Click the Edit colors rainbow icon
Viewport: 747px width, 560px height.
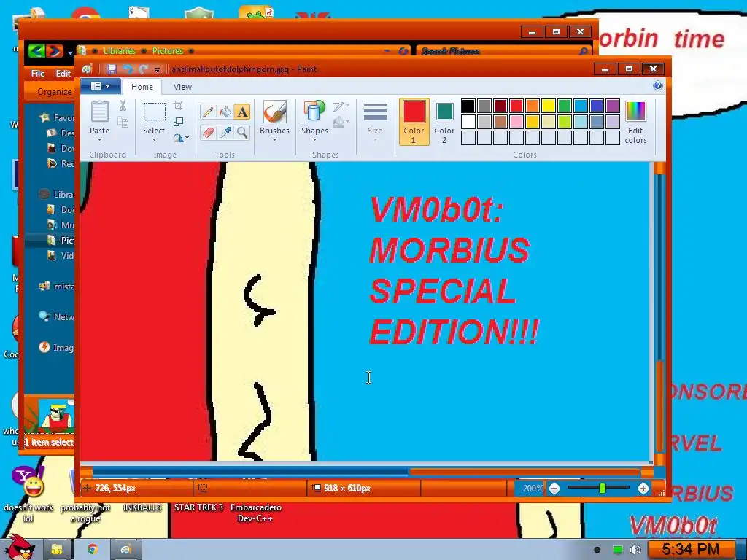[635, 112]
